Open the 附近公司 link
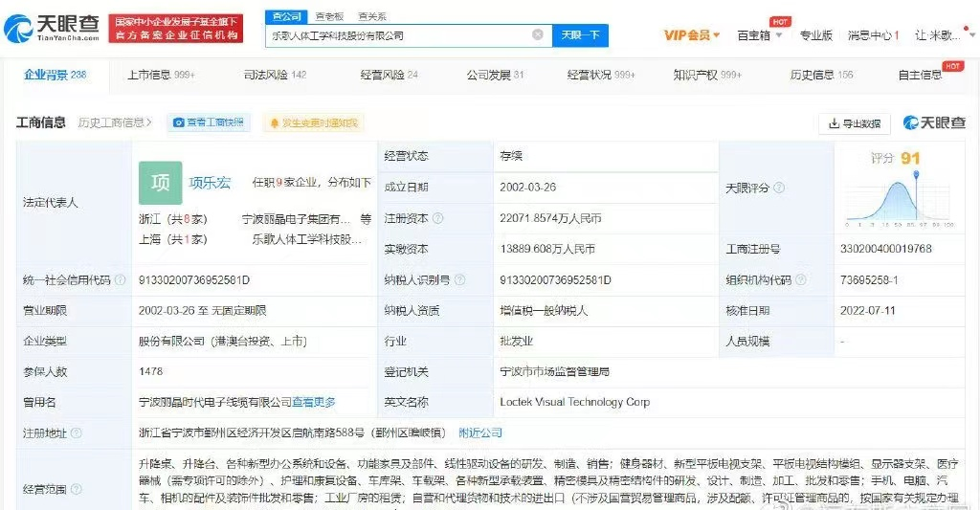Image resolution: width=980 pixels, height=510 pixels. click(x=480, y=432)
